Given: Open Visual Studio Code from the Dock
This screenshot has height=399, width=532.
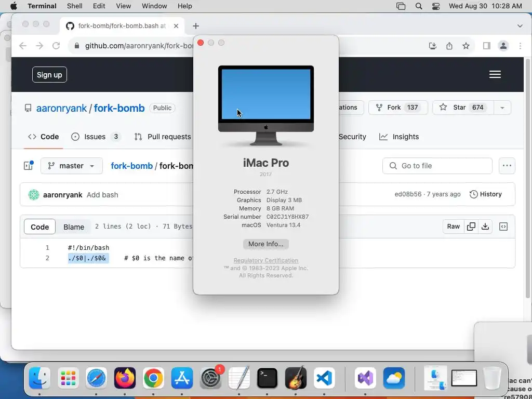Looking at the screenshot, I should coord(324,378).
